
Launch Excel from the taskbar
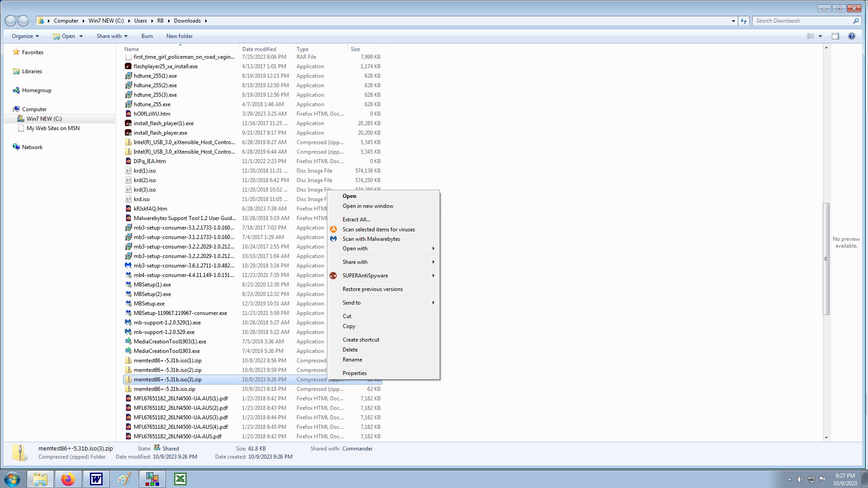(180, 479)
